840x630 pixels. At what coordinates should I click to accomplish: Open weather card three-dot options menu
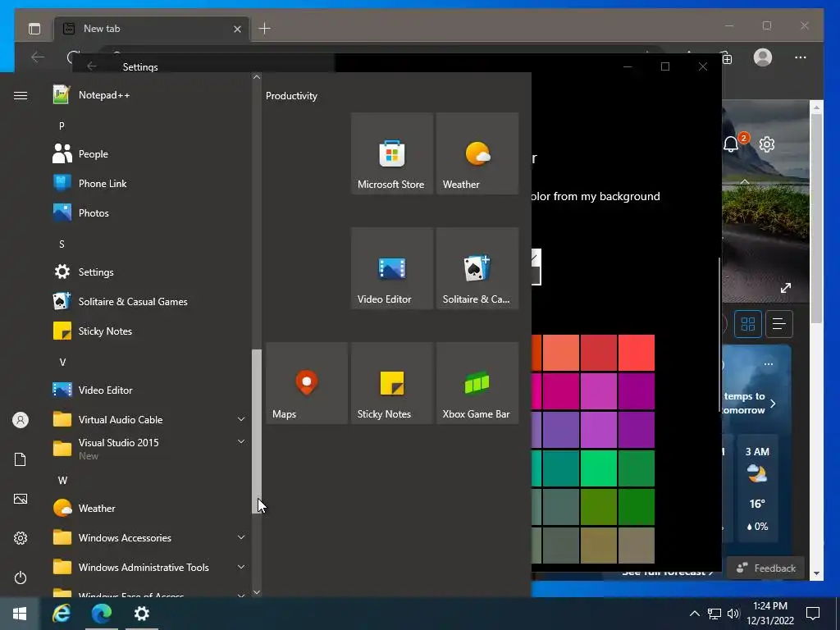click(768, 364)
